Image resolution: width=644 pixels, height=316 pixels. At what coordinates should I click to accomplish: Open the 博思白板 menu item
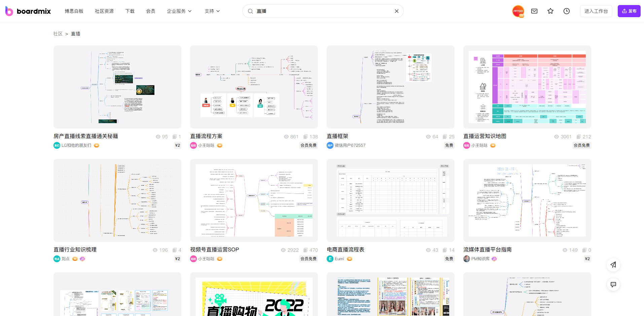pyautogui.click(x=74, y=11)
